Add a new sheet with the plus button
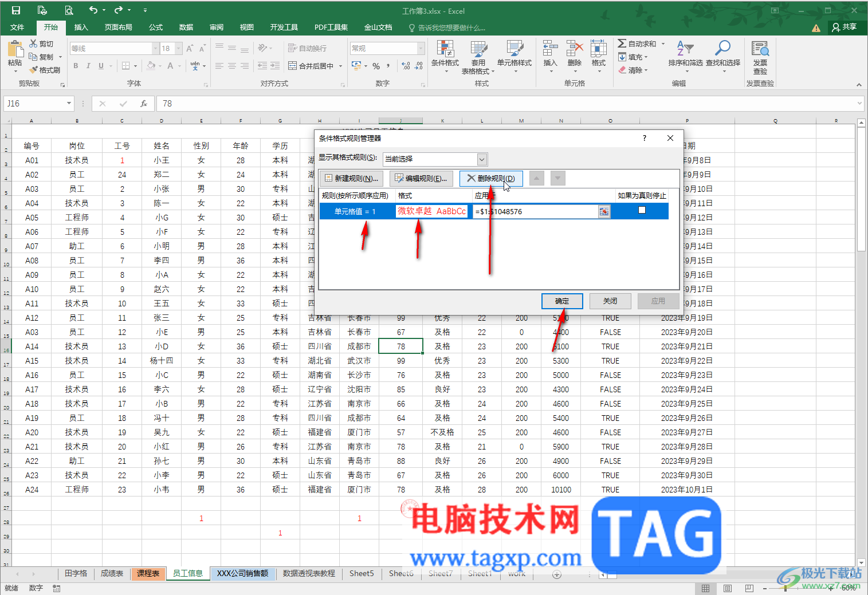The image size is (868, 595). [557, 574]
